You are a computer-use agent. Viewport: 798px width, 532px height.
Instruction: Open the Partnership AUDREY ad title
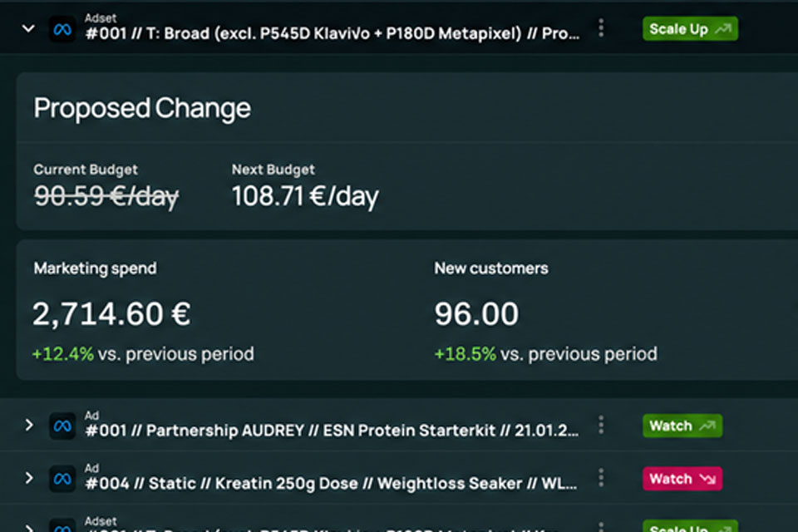[x=332, y=431]
